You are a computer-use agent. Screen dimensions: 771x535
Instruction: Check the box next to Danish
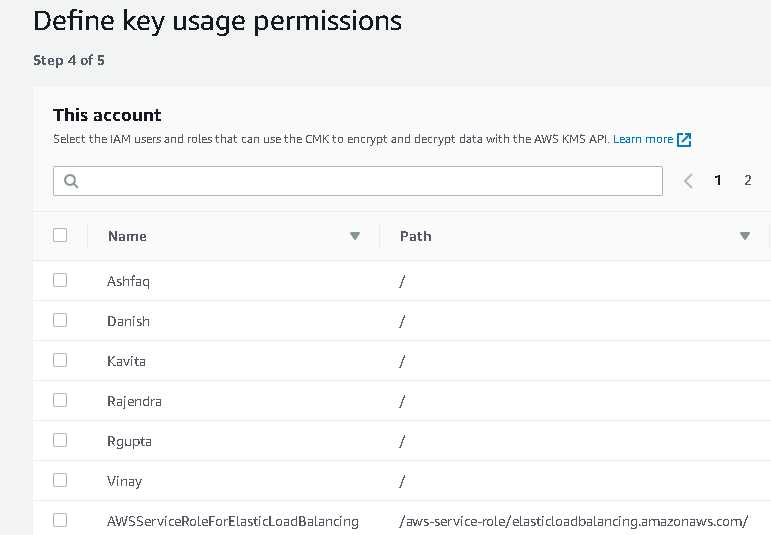[x=60, y=320]
